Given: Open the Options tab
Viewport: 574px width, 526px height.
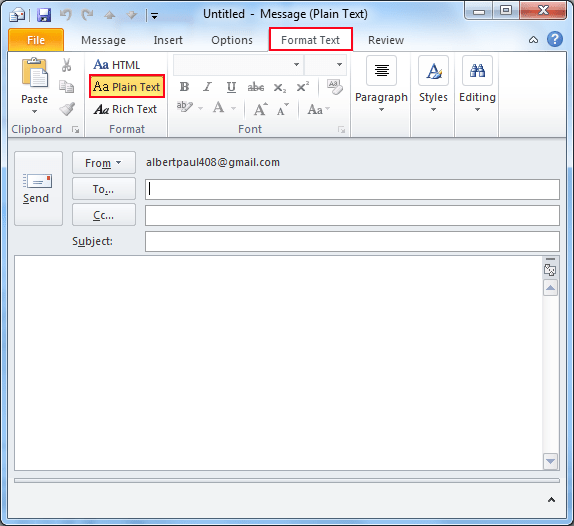Looking at the screenshot, I should tap(232, 40).
